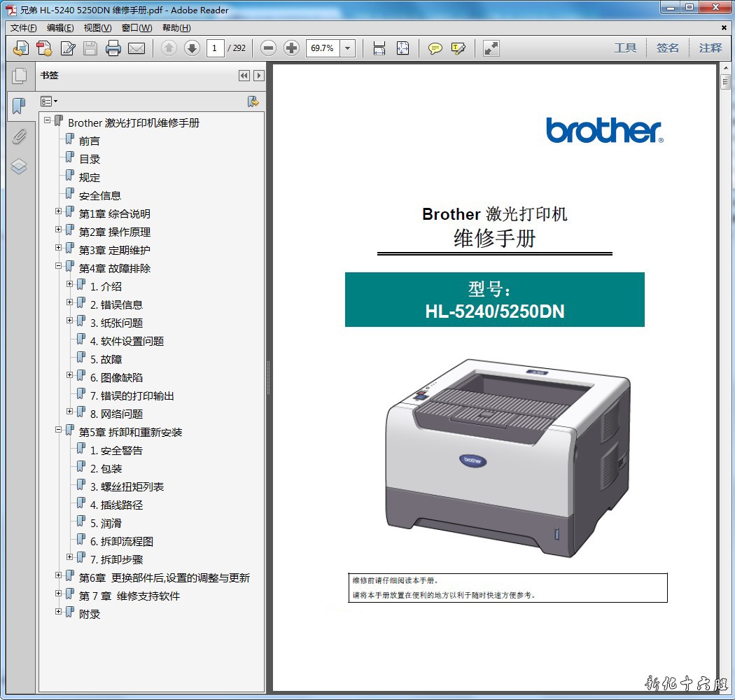Switch to read mode with the expand icon
The width and height of the screenshot is (735, 700).
[491, 48]
